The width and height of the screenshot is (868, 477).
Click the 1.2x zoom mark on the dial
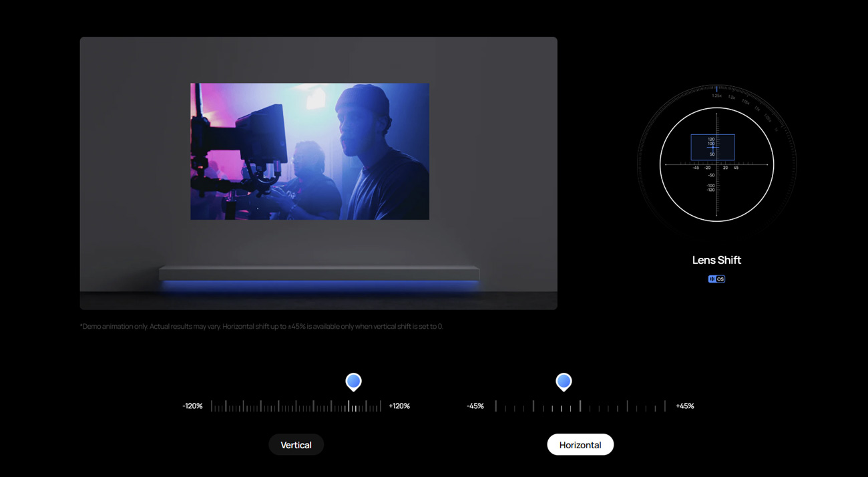[732, 98]
